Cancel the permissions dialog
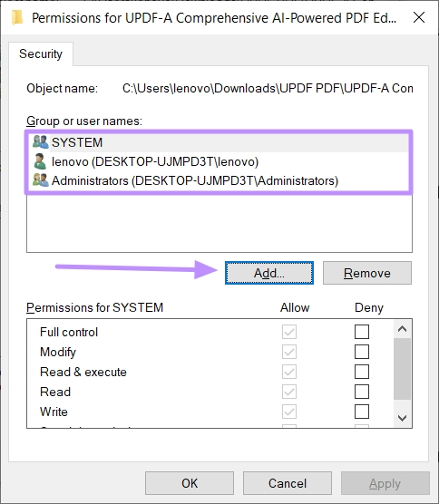This screenshot has width=439, height=504. pyautogui.click(x=288, y=483)
